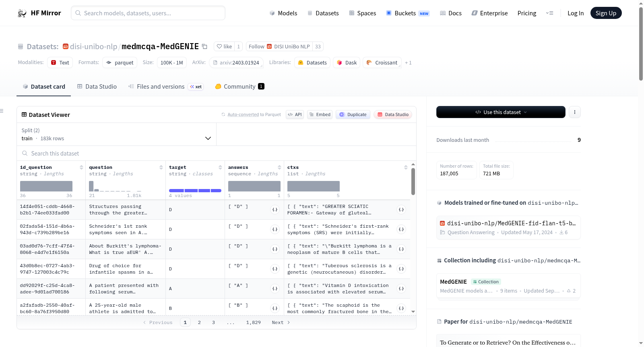The height and width of the screenshot is (347, 644).
Task: Click the dataset table vertical scrollbar
Action: pyautogui.click(x=413, y=181)
